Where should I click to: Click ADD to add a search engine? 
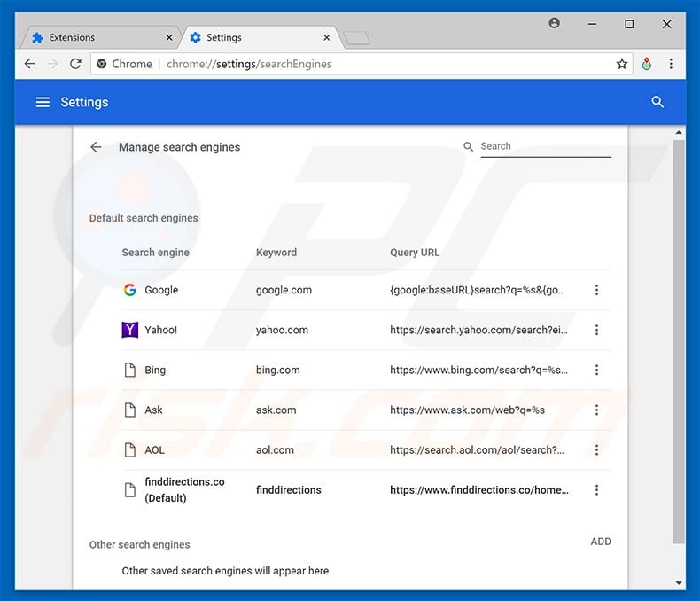601,542
